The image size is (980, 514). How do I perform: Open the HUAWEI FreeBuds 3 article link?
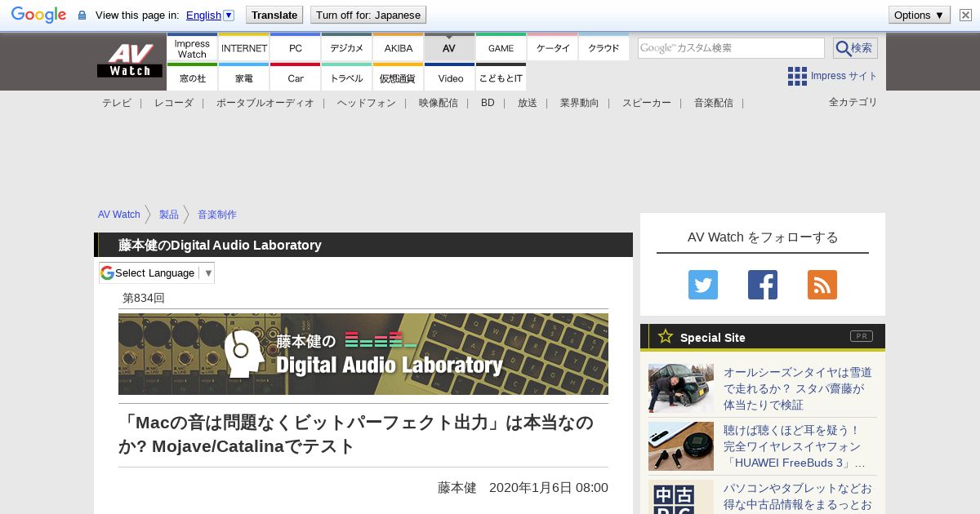tap(795, 446)
